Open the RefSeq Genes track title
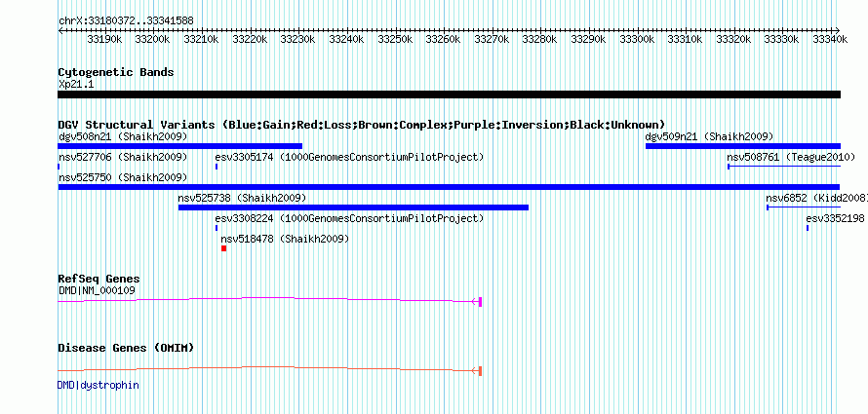 [x=99, y=279]
